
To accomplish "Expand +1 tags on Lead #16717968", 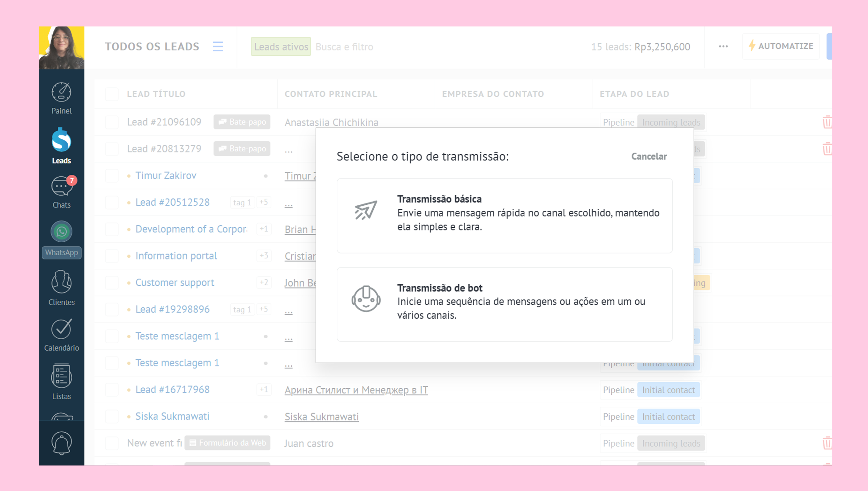I will [264, 390].
